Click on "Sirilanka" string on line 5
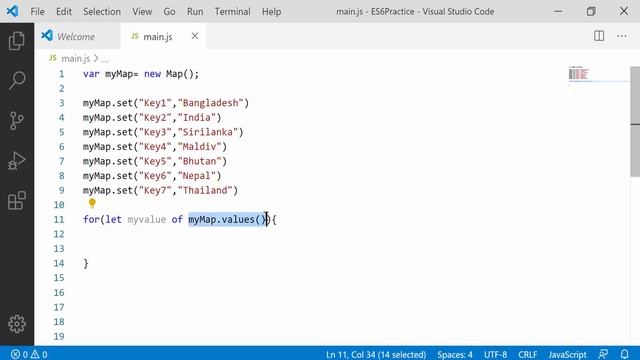 pyautogui.click(x=208, y=132)
